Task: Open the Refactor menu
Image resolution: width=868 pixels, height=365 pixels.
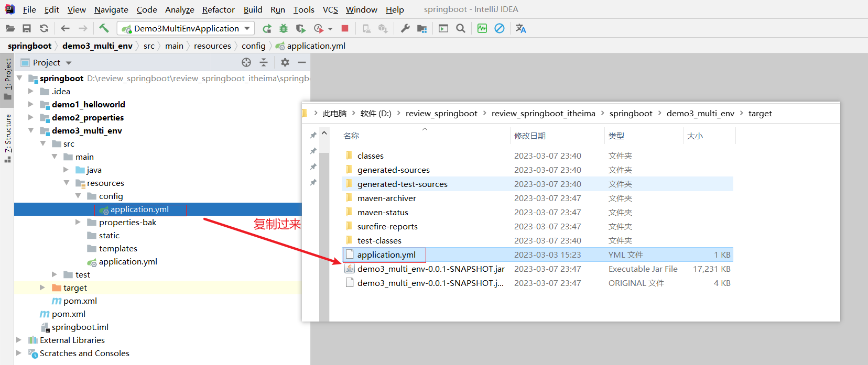Action: point(218,9)
